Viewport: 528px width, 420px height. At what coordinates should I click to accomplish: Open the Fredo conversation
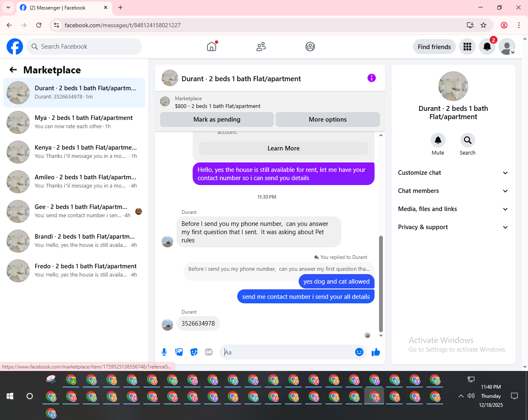(74, 271)
